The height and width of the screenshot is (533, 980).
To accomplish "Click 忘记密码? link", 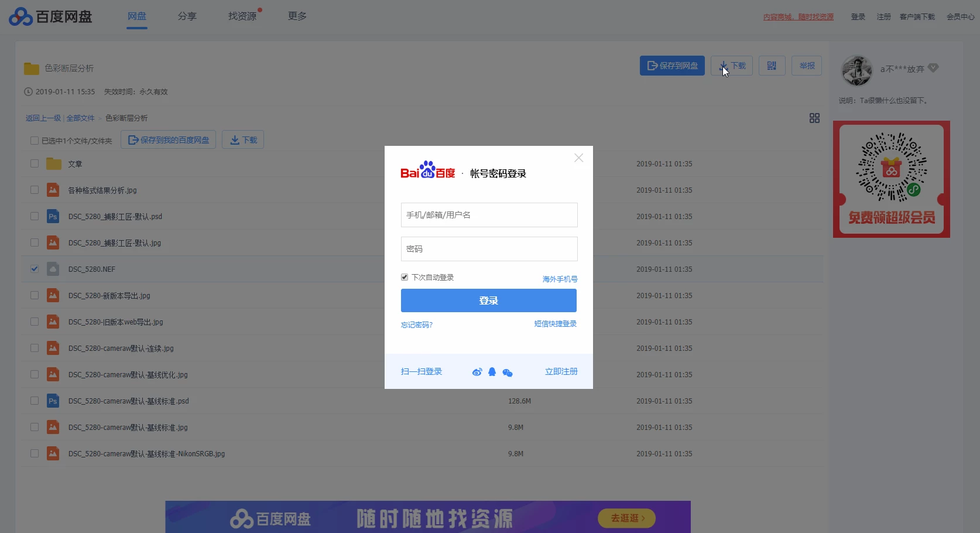I will coord(417,325).
